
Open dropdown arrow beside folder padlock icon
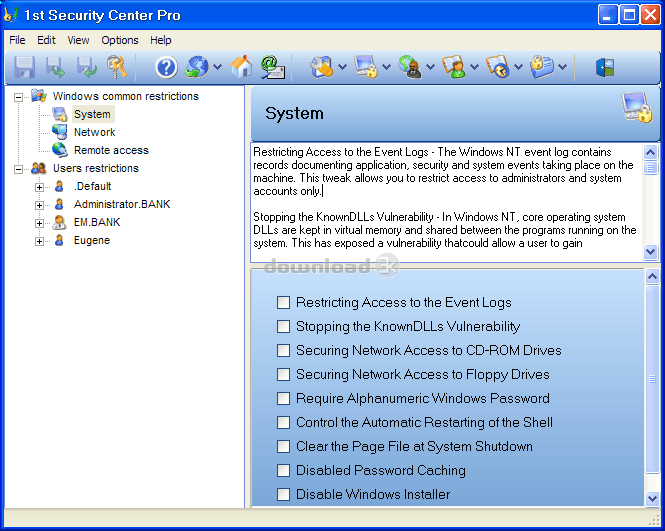pos(562,67)
